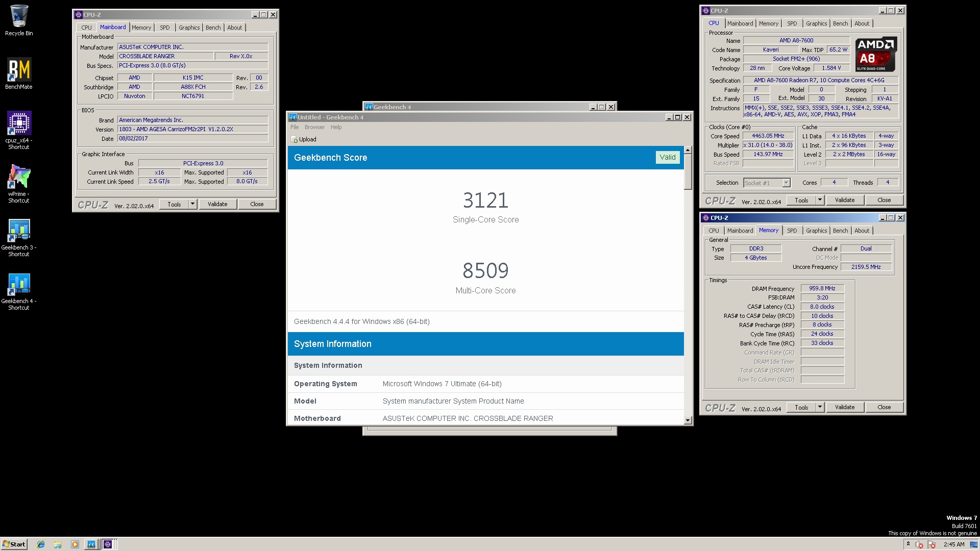Show hidden tray icons arrow

click(908, 544)
